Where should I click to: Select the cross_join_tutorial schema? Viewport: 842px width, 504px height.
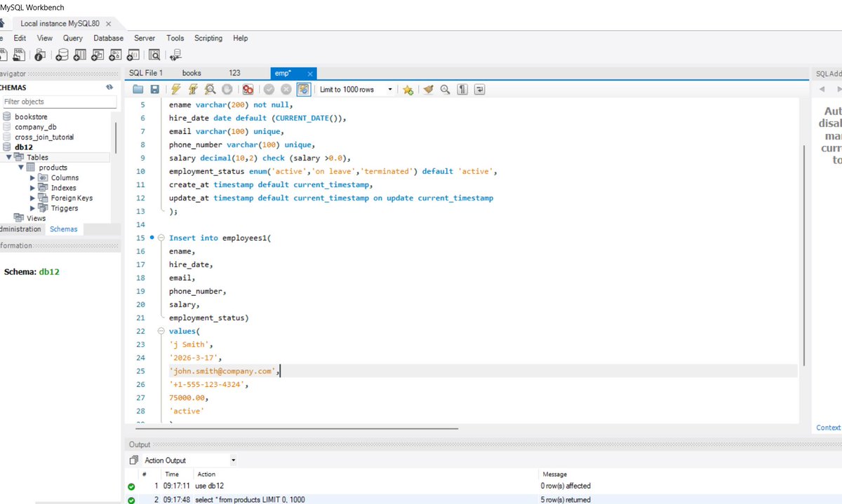point(44,137)
